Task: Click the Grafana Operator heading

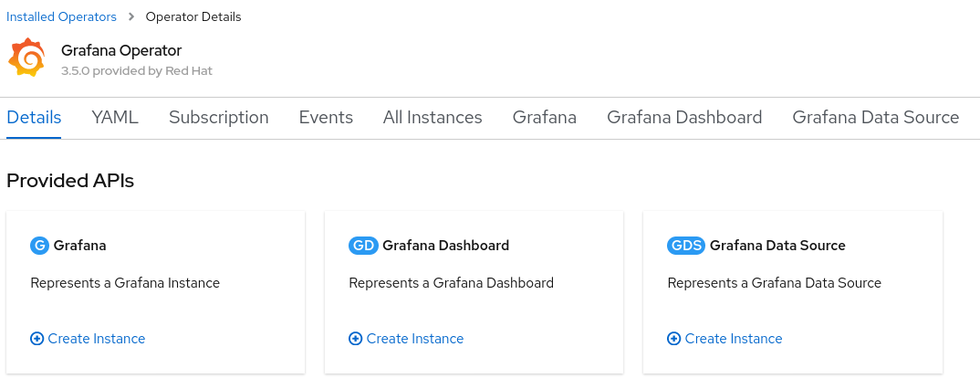Action: pos(121,50)
